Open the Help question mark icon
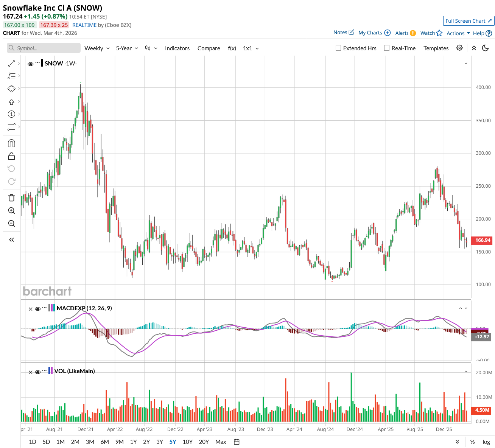The width and height of the screenshot is (495, 448). pyautogui.click(x=489, y=33)
